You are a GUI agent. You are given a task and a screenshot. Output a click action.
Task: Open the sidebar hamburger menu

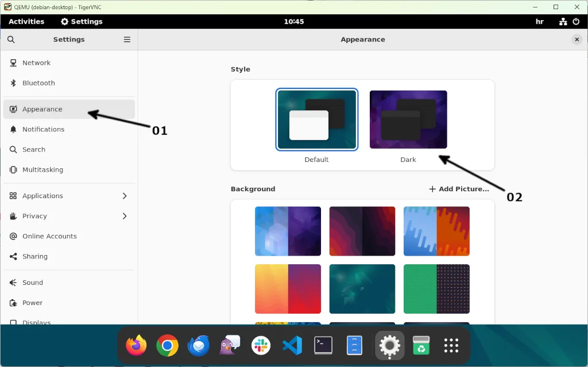(127, 39)
